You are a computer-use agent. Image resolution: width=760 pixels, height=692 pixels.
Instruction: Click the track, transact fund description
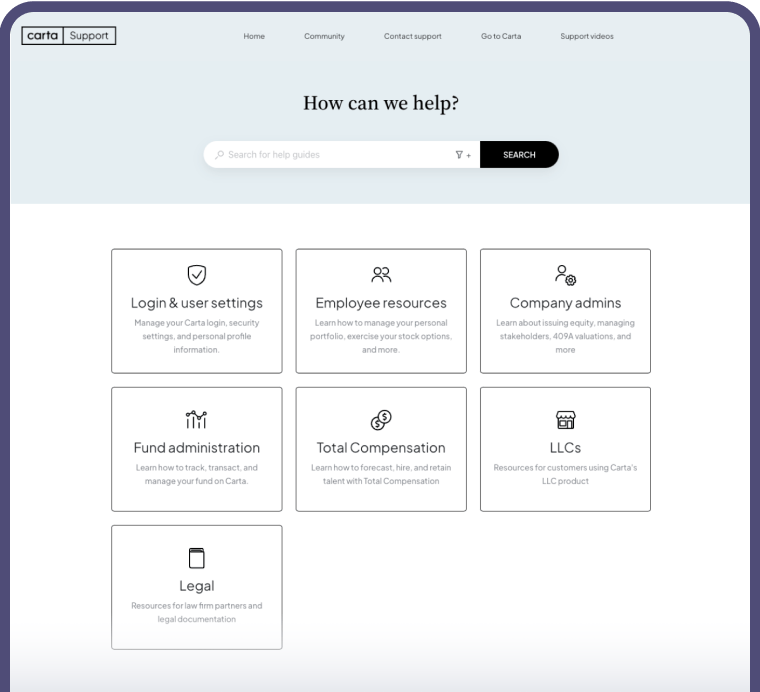[x=197, y=474]
